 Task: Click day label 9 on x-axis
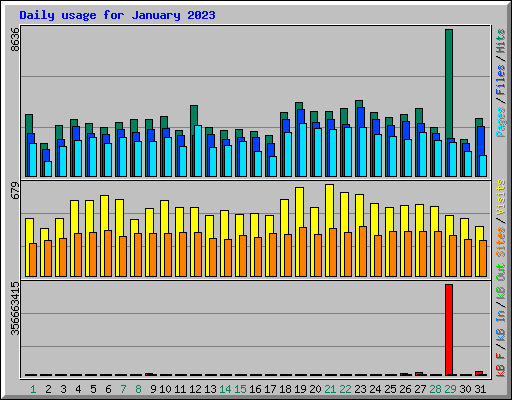(x=153, y=389)
